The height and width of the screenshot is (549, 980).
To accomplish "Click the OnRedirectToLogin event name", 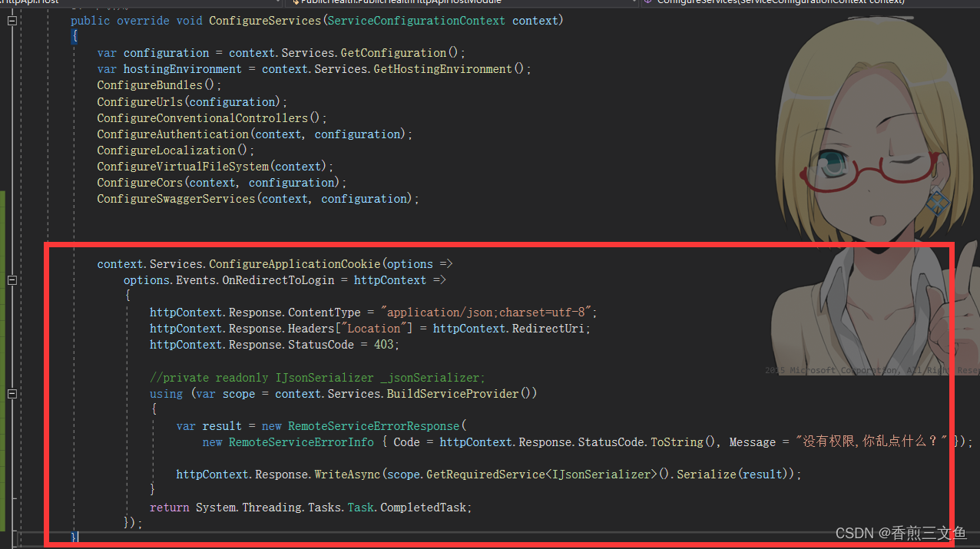I will click(x=278, y=280).
